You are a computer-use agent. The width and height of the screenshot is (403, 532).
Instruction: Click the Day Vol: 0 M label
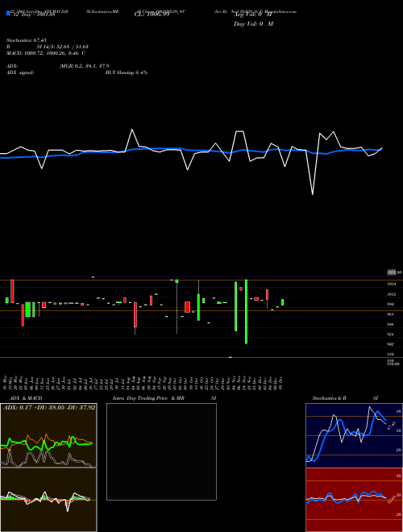tap(253, 24)
